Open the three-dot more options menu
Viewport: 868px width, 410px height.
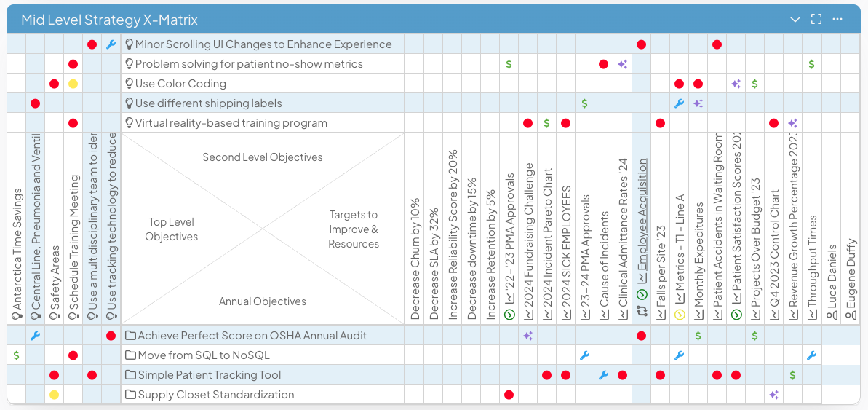click(x=837, y=19)
